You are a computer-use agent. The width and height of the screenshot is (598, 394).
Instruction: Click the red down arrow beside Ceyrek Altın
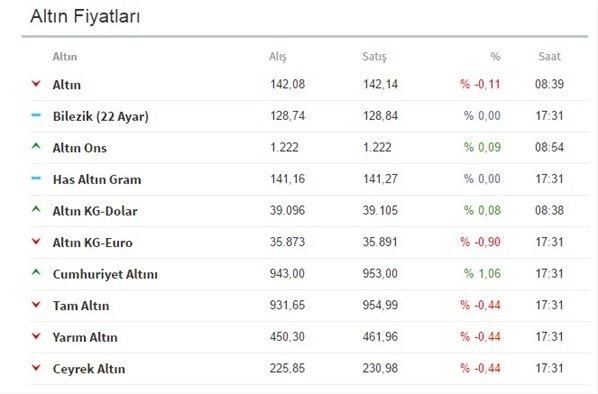(36, 368)
